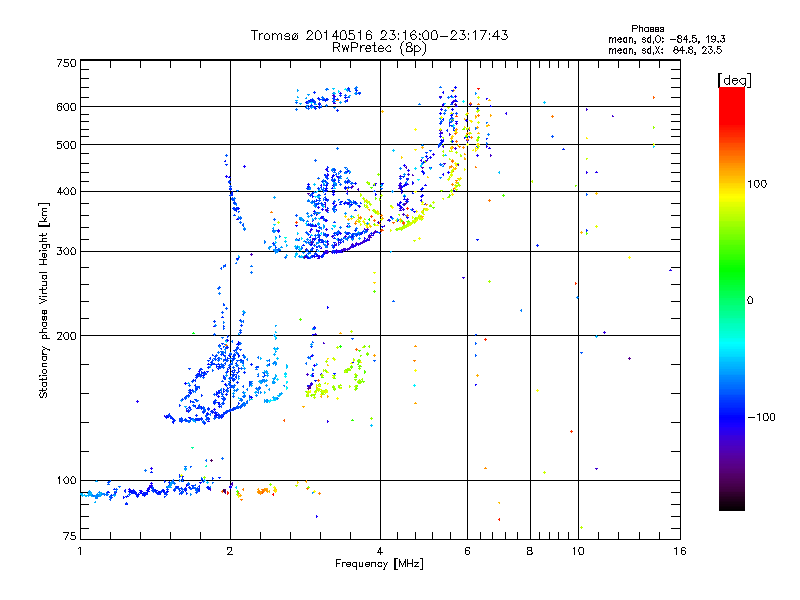Click x-axis tick label '16'

(x=680, y=551)
